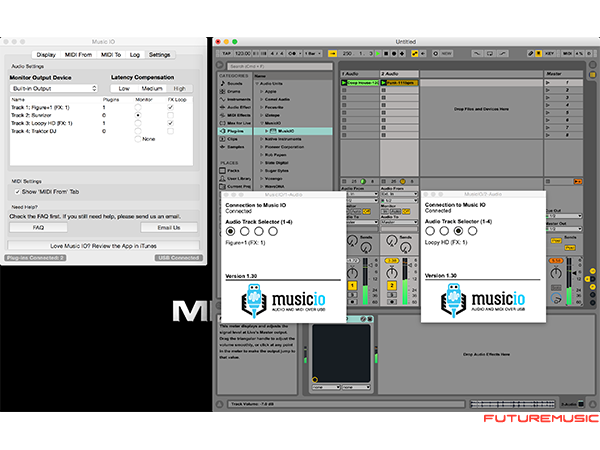
Task: Select the highlighted MusicIO plug-in row
Action: (x=293, y=131)
